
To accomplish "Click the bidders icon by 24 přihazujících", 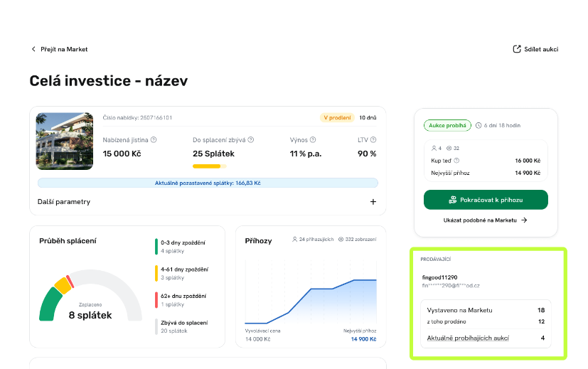I will tap(295, 240).
